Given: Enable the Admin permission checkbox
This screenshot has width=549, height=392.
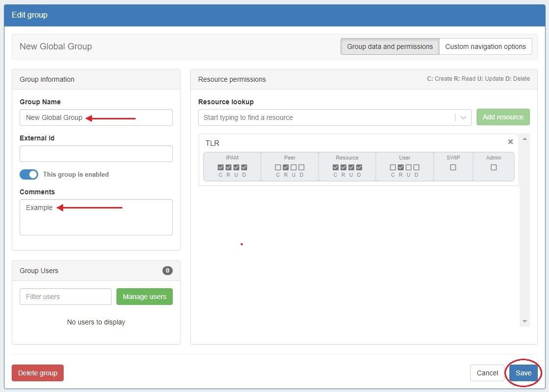Looking at the screenshot, I should click(x=494, y=167).
